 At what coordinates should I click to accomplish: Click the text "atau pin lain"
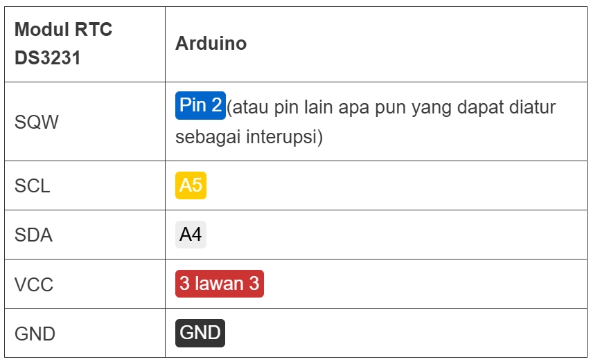tap(272, 107)
